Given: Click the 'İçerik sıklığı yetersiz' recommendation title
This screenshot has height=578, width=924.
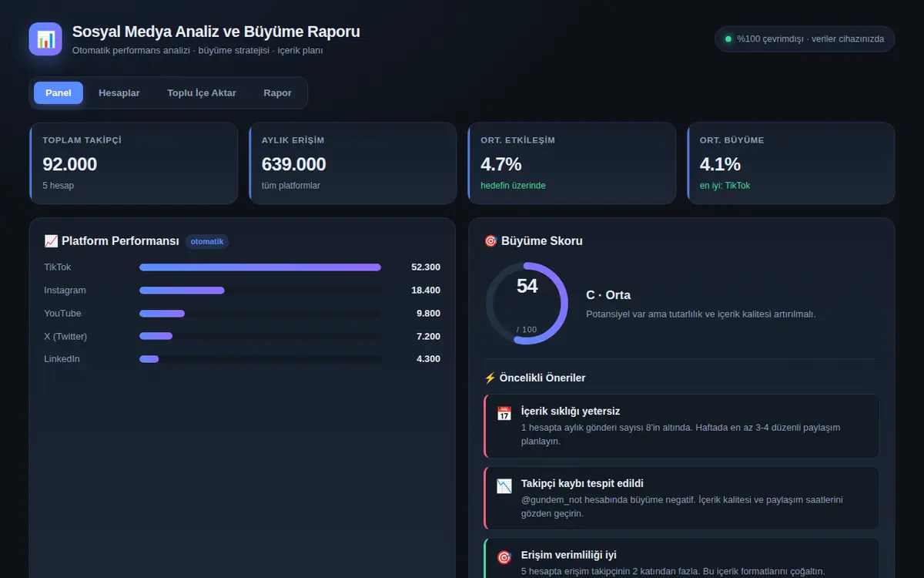Looking at the screenshot, I should click(x=571, y=412).
